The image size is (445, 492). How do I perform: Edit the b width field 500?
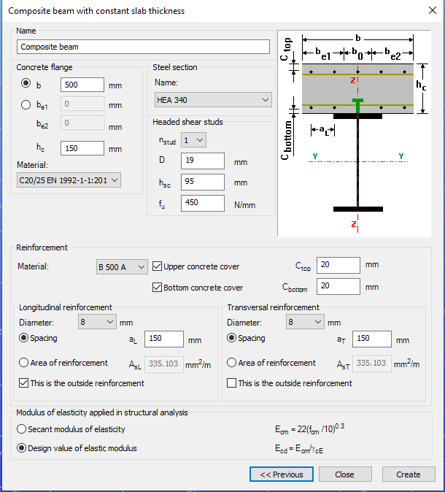coord(82,85)
